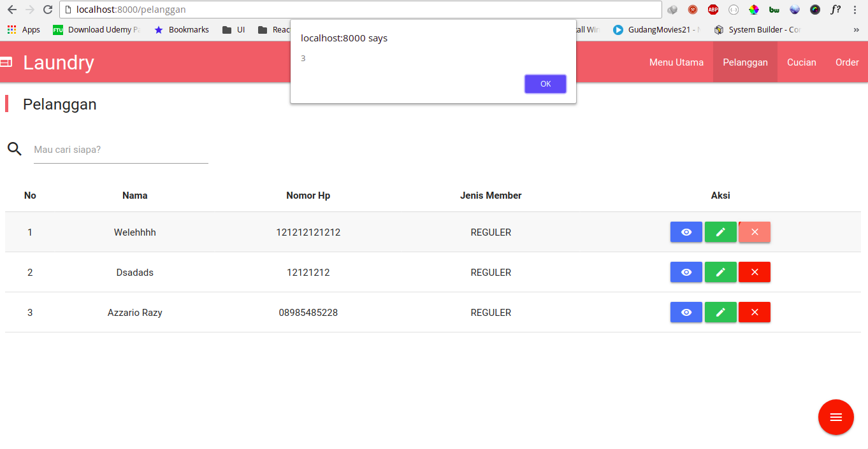868x449 pixels.
Task: Open the Bookmarks star folder
Action: pyautogui.click(x=182, y=29)
